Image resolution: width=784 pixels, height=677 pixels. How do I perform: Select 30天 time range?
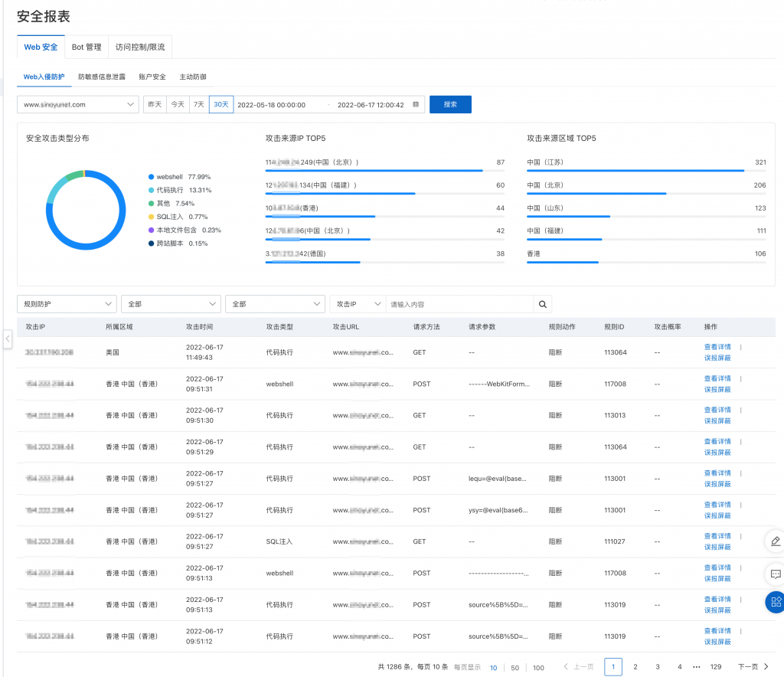(221, 104)
